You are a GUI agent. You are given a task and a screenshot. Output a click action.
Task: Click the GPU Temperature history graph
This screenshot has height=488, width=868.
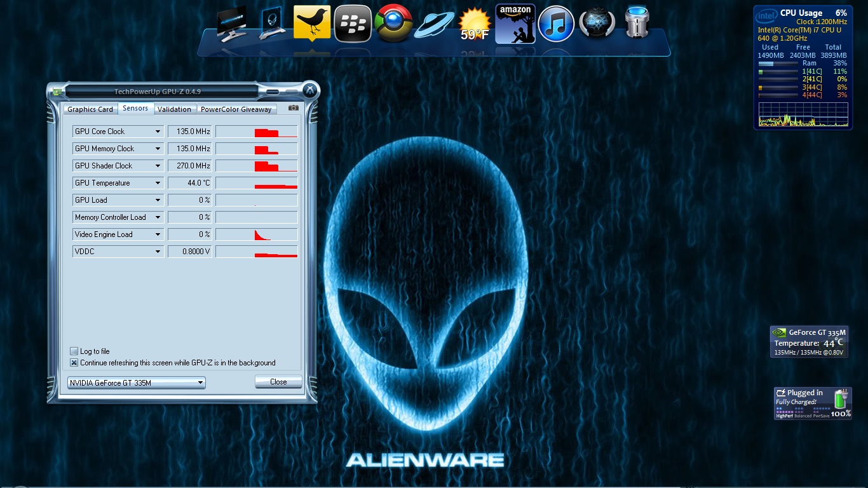click(x=257, y=183)
